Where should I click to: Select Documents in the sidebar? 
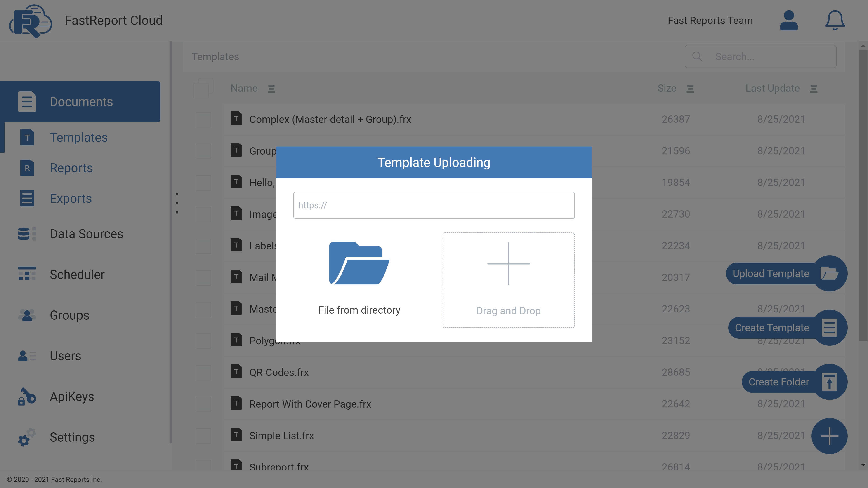tap(81, 101)
